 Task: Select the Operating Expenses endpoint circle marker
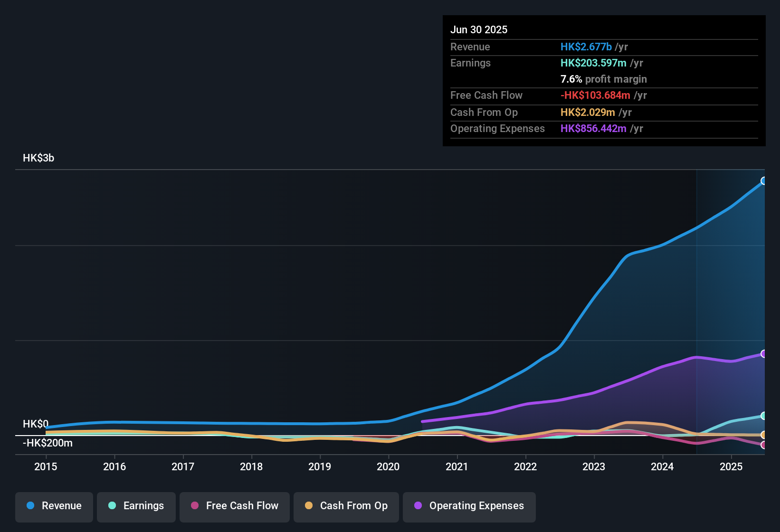(764, 353)
